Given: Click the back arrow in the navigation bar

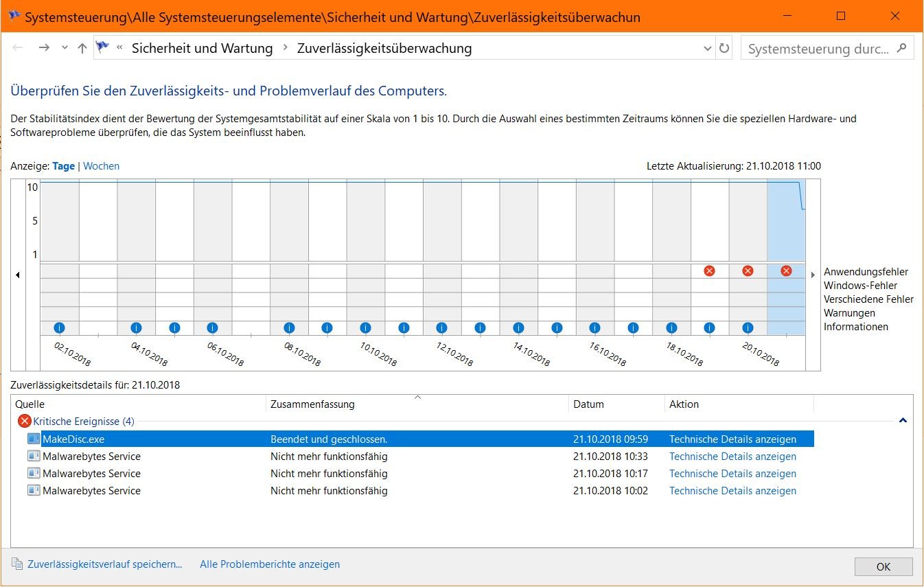Looking at the screenshot, I should point(19,48).
